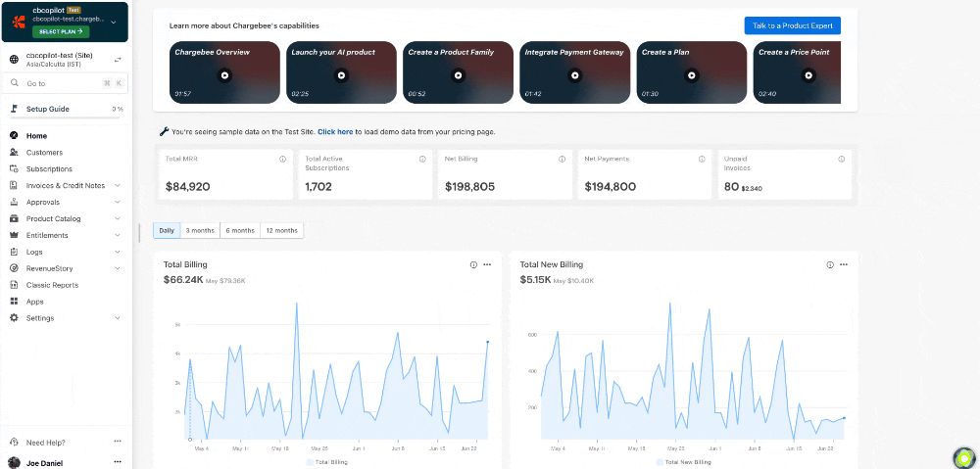Click the Apps grid icon
The image size is (980, 469).
14,302
